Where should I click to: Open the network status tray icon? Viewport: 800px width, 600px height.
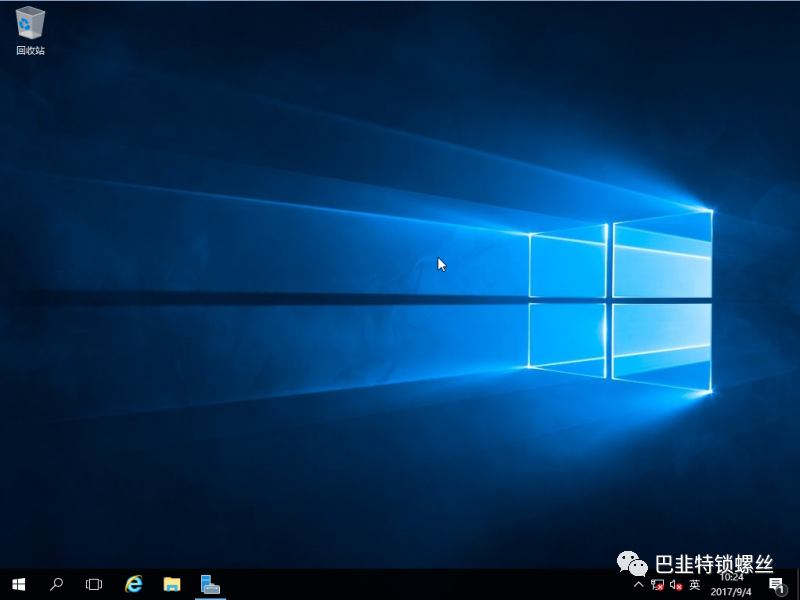tap(657, 585)
